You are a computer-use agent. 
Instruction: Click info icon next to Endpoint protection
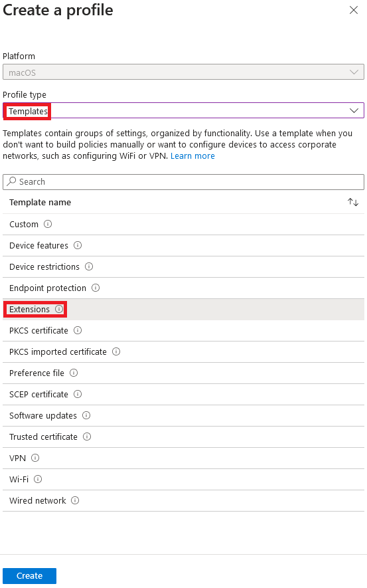click(x=96, y=288)
